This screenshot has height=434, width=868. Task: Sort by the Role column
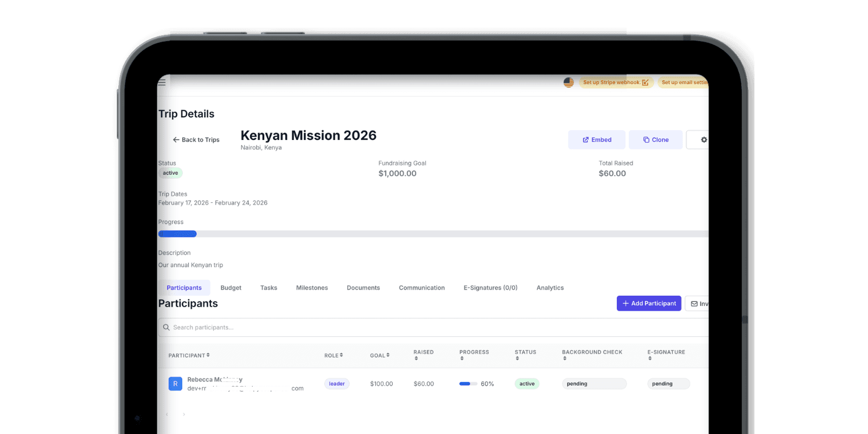(334, 356)
